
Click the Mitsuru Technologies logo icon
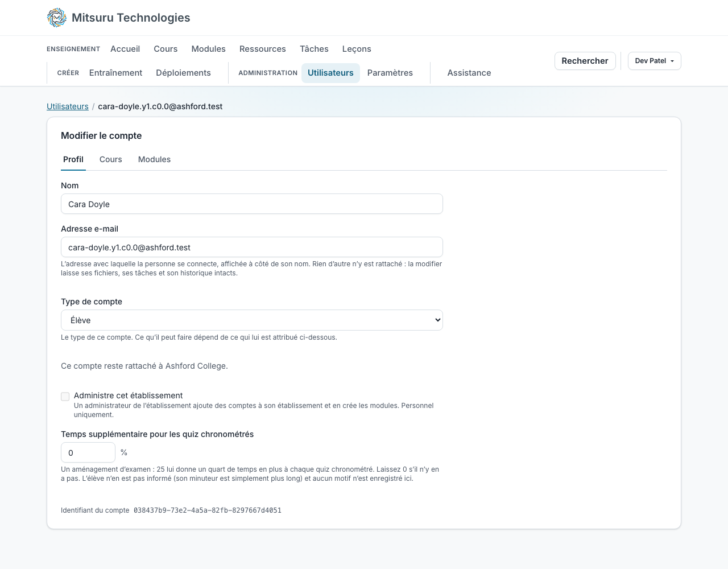pyautogui.click(x=57, y=18)
